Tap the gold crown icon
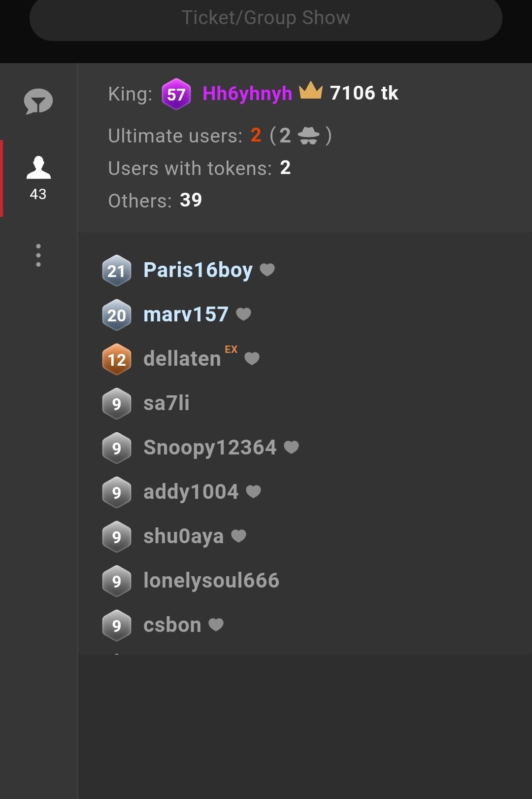Screen dimensions: 532x799 pyautogui.click(x=311, y=91)
